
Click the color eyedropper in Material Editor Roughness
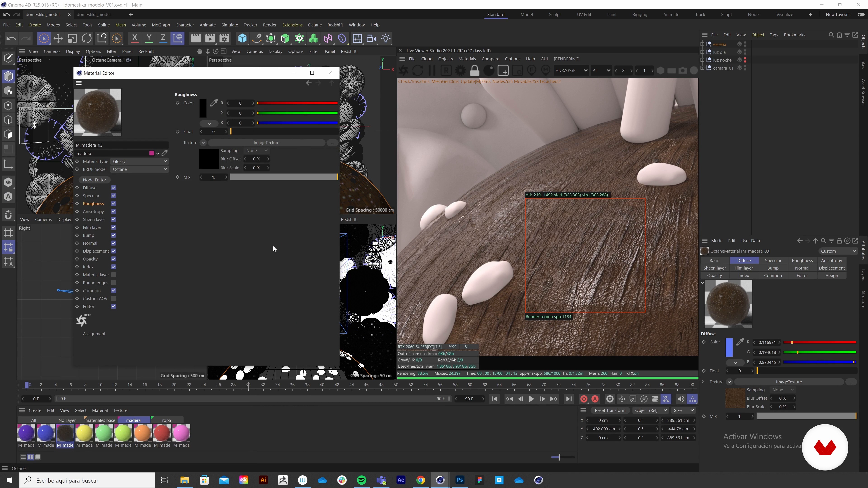pos(214,103)
